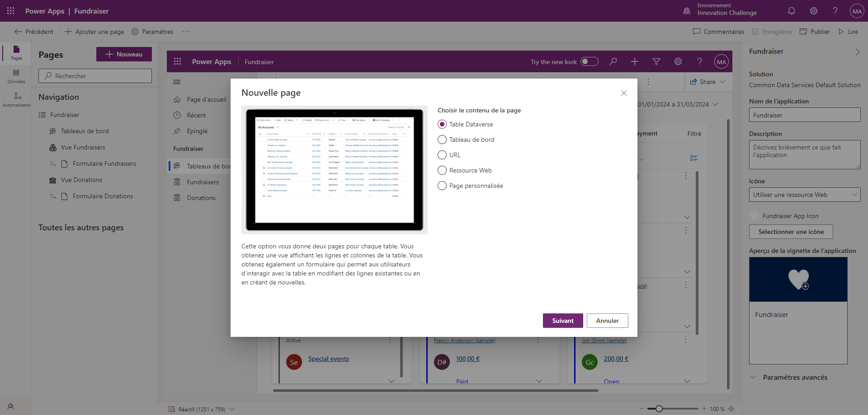Click the Suivant button
This screenshot has height=415, width=868.
[563, 321]
